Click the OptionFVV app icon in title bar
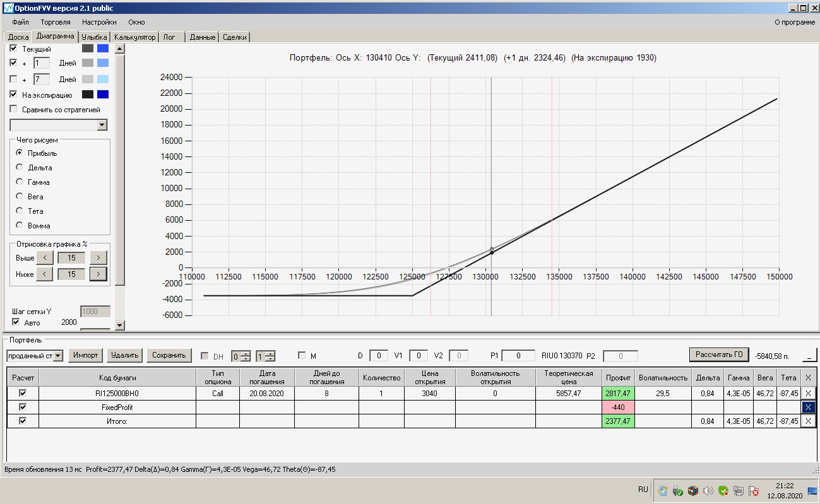The width and height of the screenshot is (820, 504). [8, 9]
